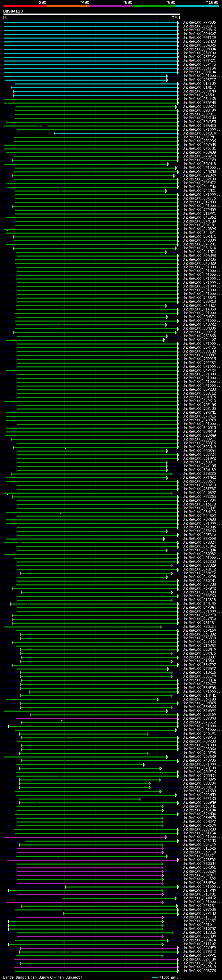Click the red 20% identity legend segment
222x980 pixels.
25,6
